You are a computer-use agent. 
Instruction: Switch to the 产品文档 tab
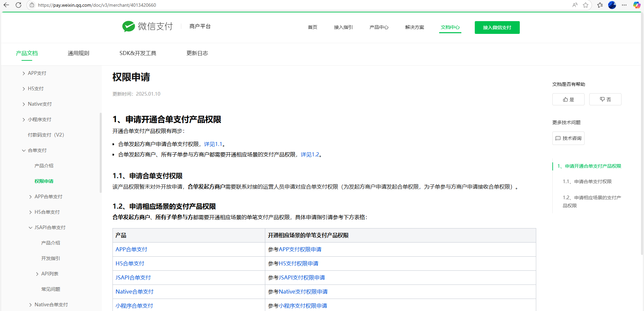click(27, 53)
